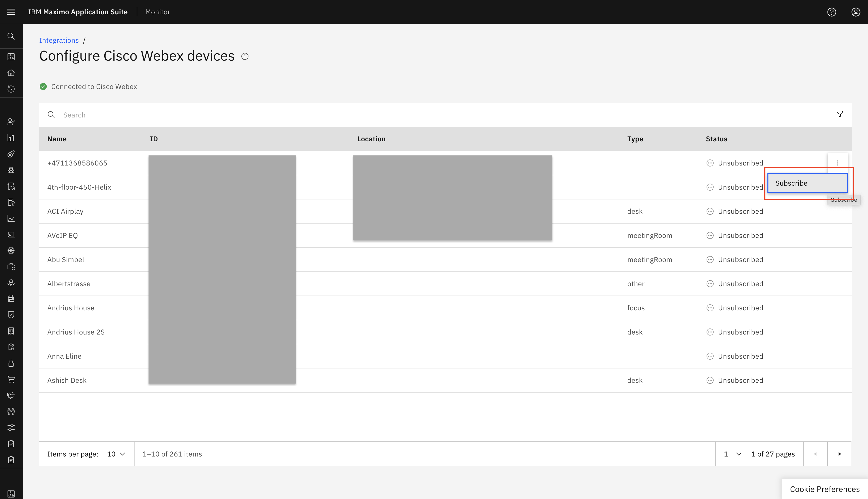Click the Status column header
Screen dimensions: 868x499
(716, 139)
